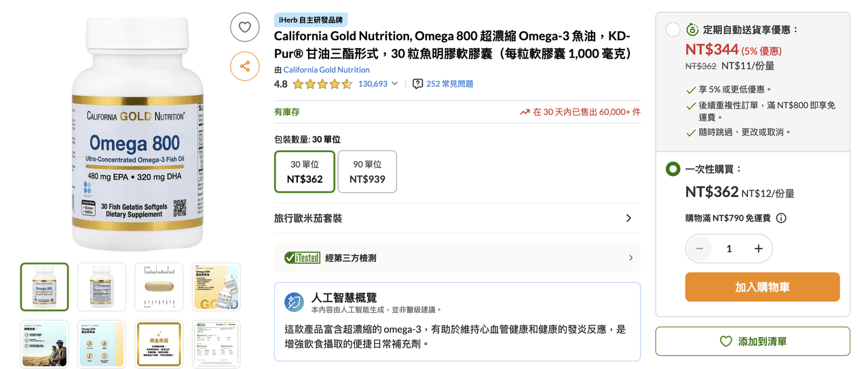Add product to wishlist heart icon
Image resolution: width=868 pixels, height=369 pixels.
[245, 27]
